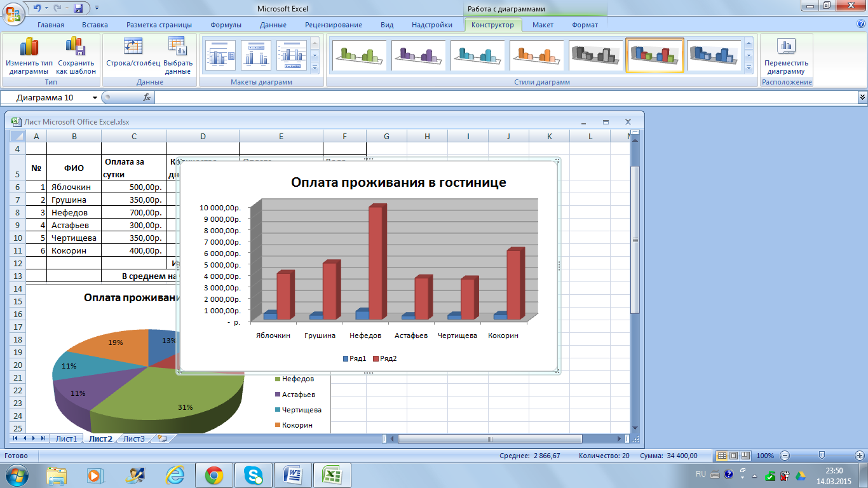Select column header C

tap(134, 136)
